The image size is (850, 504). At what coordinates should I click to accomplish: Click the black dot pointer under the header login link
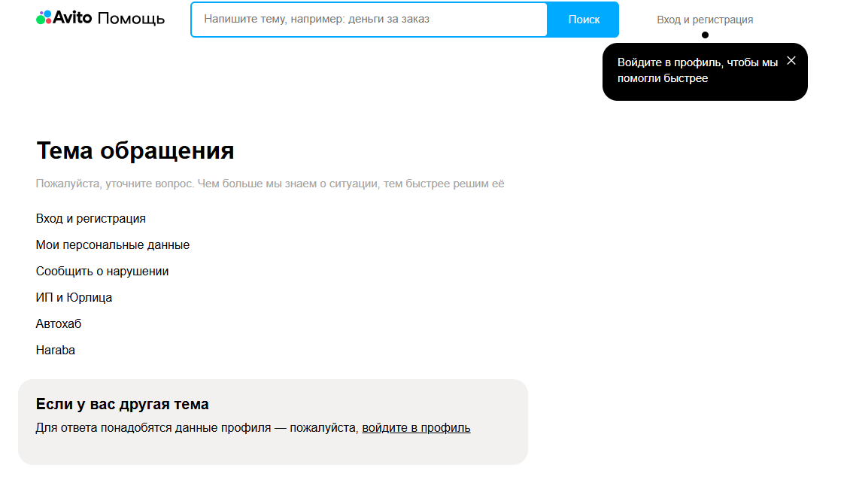[705, 35]
